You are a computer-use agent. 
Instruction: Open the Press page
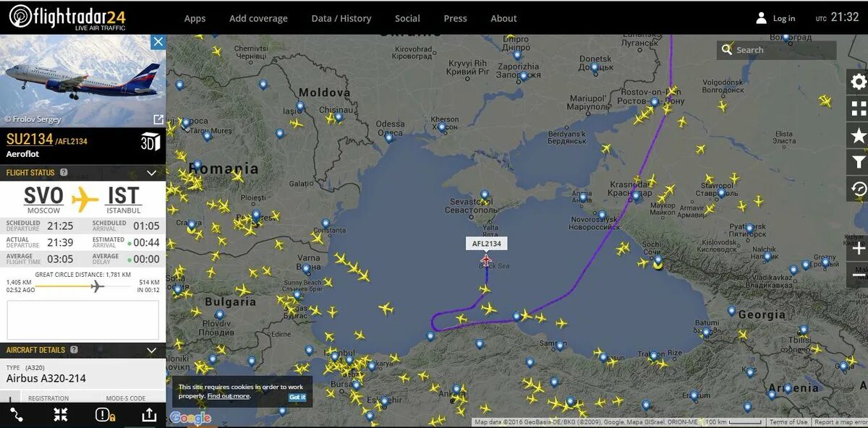pyautogui.click(x=455, y=19)
